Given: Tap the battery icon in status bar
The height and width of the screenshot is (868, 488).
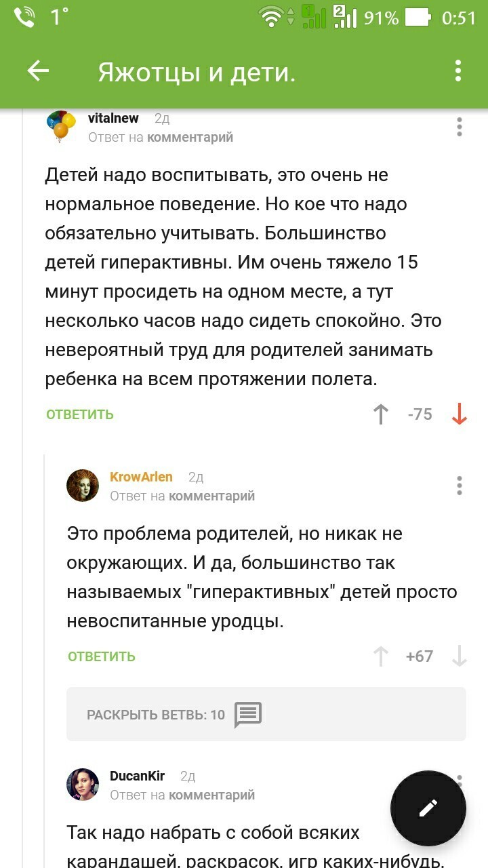Looking at the screenshot, I should pyautogui.click(x=418, y=17).
